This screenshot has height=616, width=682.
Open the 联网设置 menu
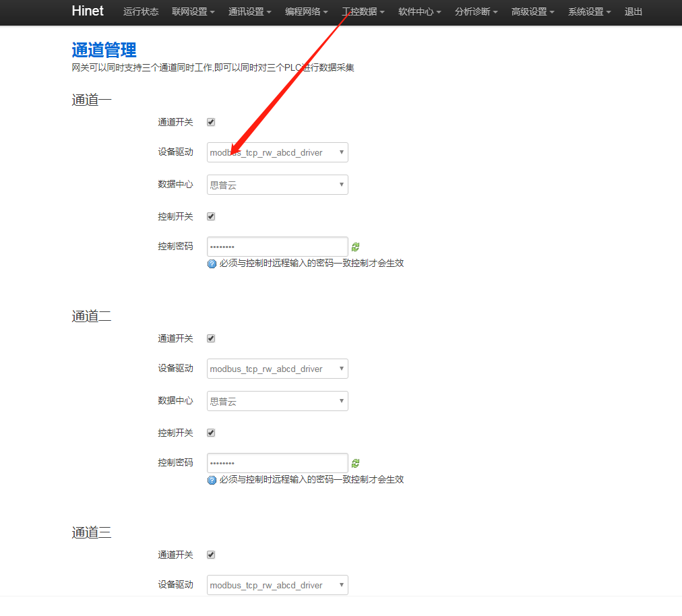coord(193,12)
